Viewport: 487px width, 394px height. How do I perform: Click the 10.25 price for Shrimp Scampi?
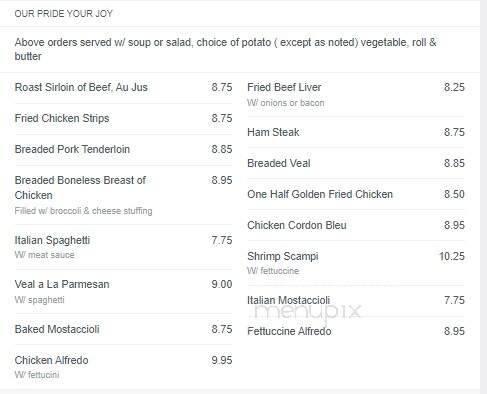pos(452,256)
